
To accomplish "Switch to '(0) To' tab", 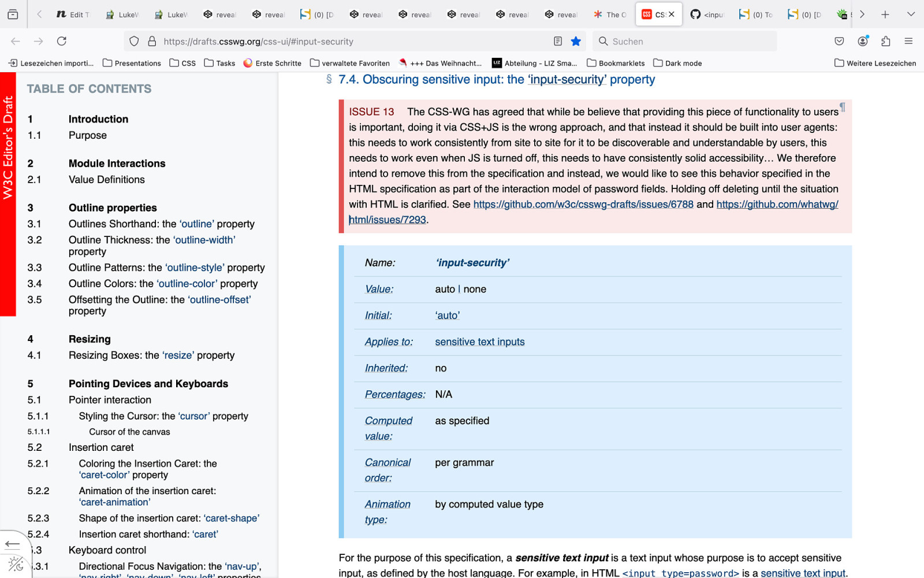I will (756, 14).
